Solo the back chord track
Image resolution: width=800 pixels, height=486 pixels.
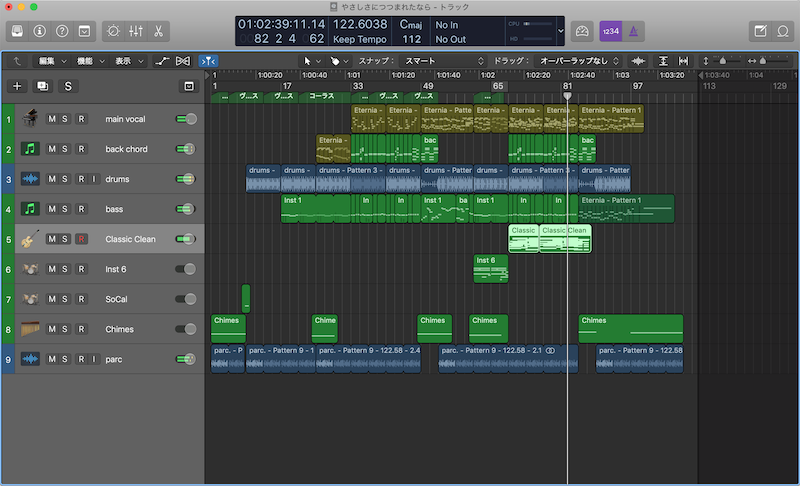[x=65, y=149]
